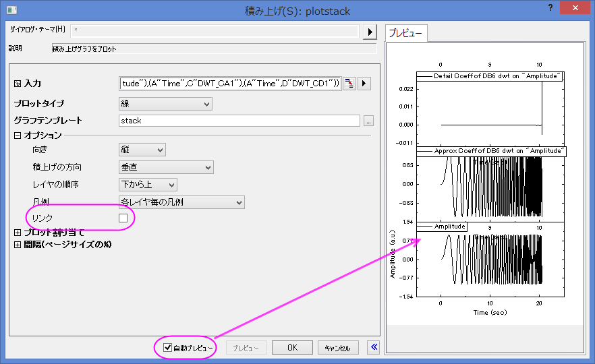Select the プレビュー tab

(405, 34)
